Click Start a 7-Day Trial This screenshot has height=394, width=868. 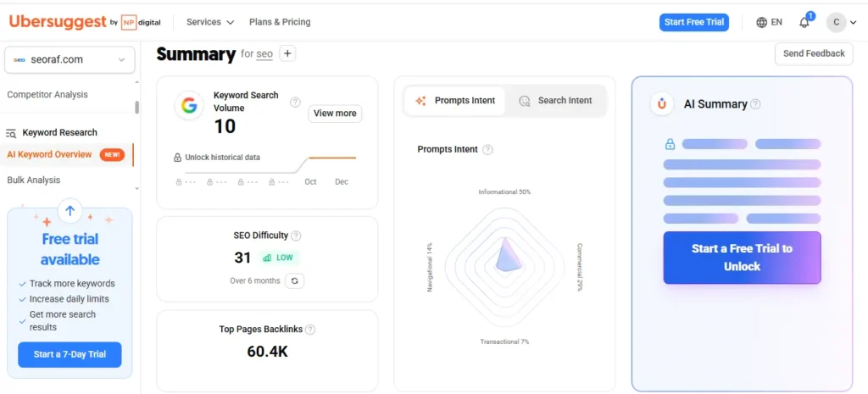(x=70, y=354)
